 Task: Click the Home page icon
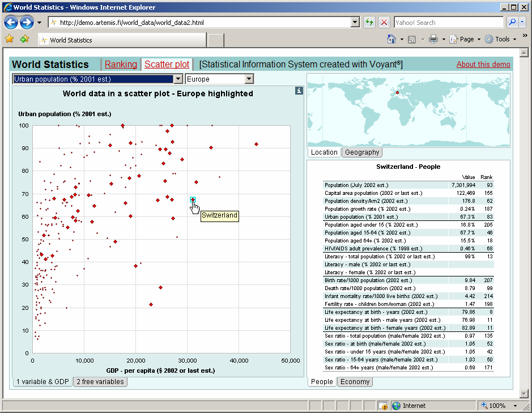391,39
